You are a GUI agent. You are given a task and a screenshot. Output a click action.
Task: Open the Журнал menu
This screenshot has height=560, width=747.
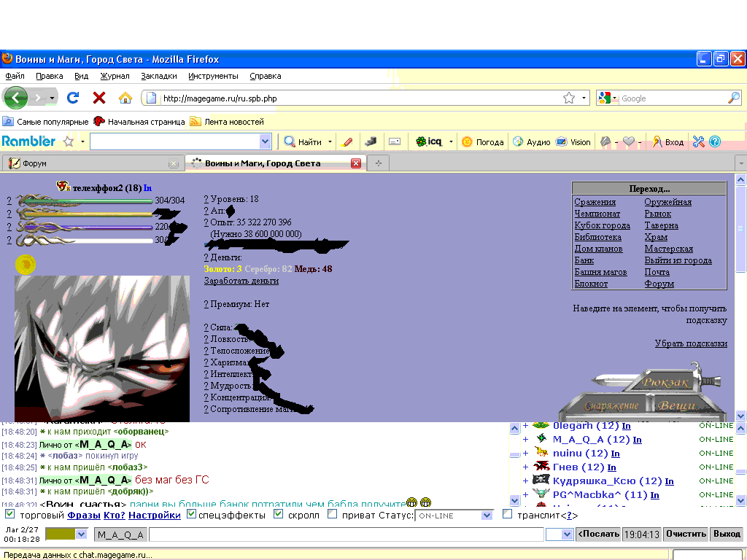click(115, 76)
